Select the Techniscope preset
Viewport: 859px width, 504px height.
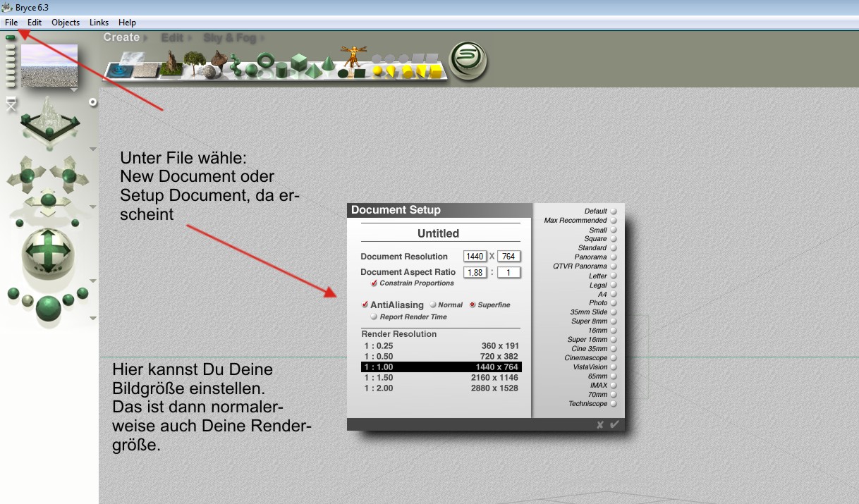tap(613, 404)
